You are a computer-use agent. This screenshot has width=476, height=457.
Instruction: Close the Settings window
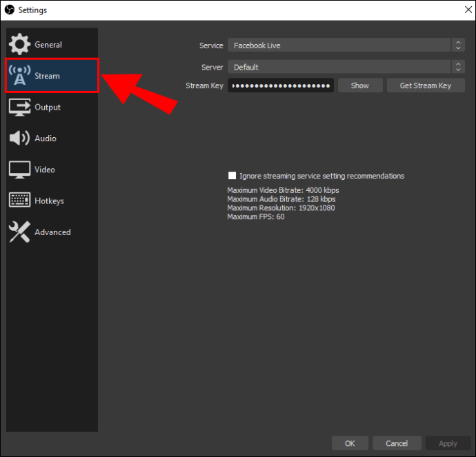coord(468,10)
